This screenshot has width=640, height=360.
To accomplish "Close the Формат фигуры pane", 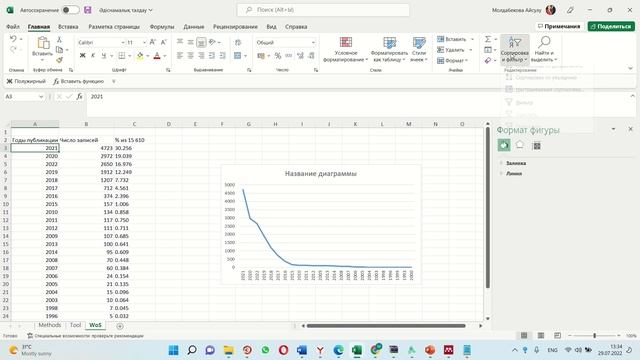I will pyautogui.click(x=631, y=129).
